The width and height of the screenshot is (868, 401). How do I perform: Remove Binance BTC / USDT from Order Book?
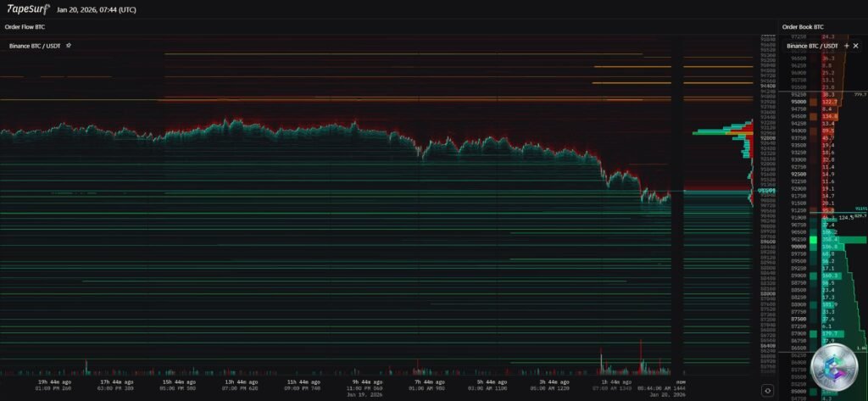856,45
